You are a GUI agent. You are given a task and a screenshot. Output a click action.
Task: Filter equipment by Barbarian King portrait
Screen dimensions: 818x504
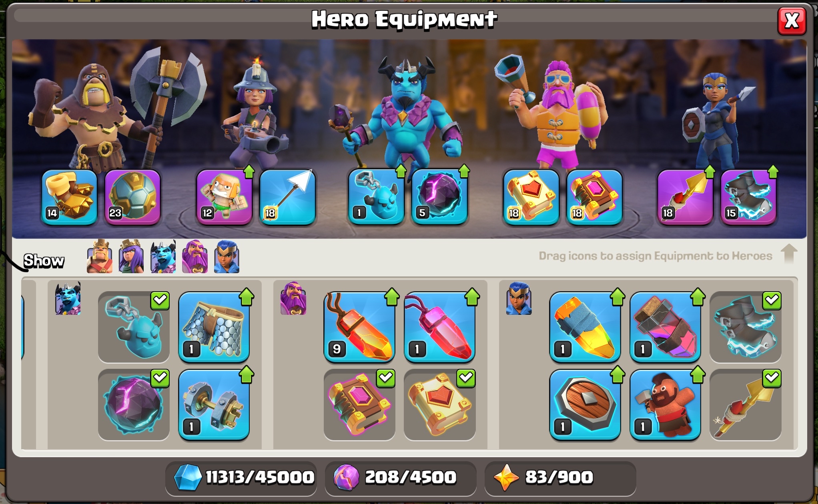tap(100, 256)
